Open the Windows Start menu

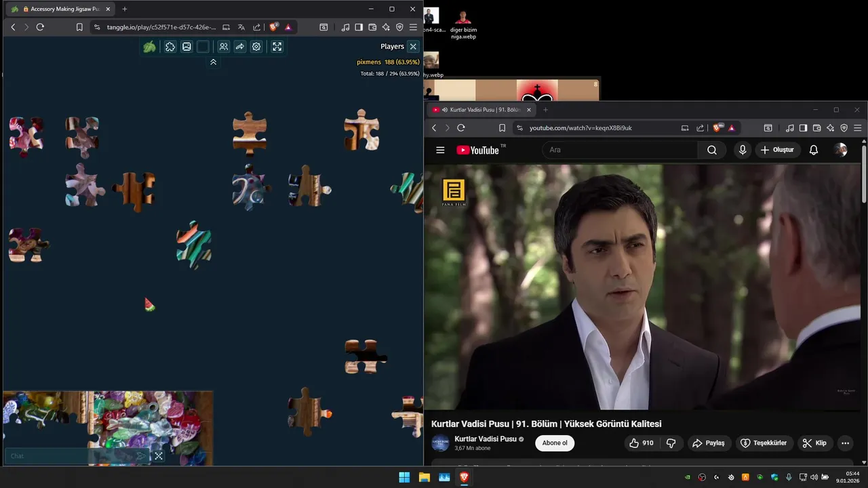404,477
